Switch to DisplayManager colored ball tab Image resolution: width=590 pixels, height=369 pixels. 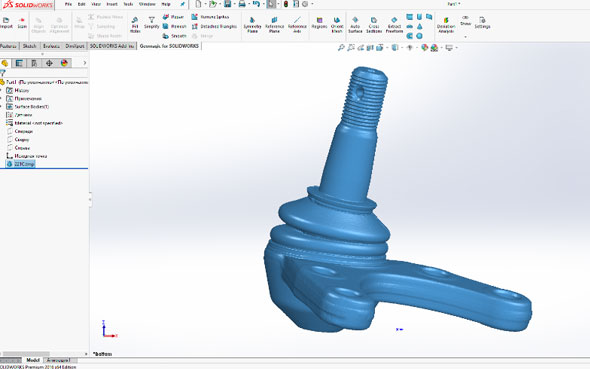point(64,63)
